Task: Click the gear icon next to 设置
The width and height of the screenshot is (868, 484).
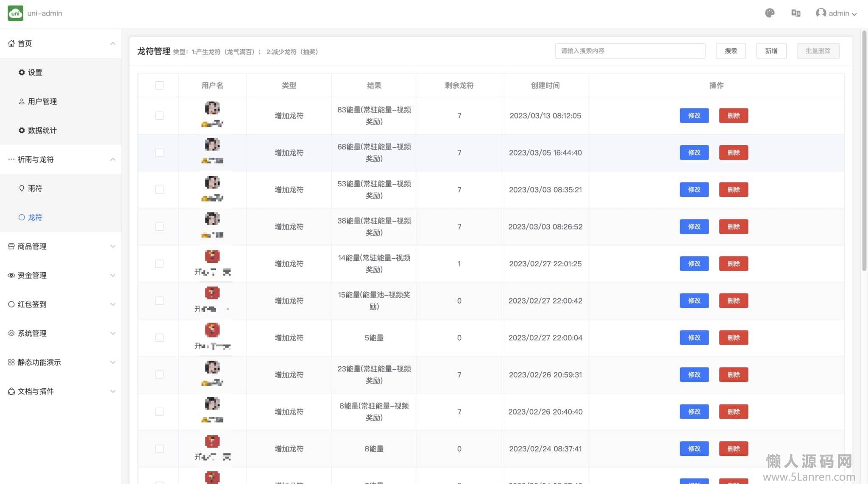Action: pyautogui.click(x=22, y=72)
